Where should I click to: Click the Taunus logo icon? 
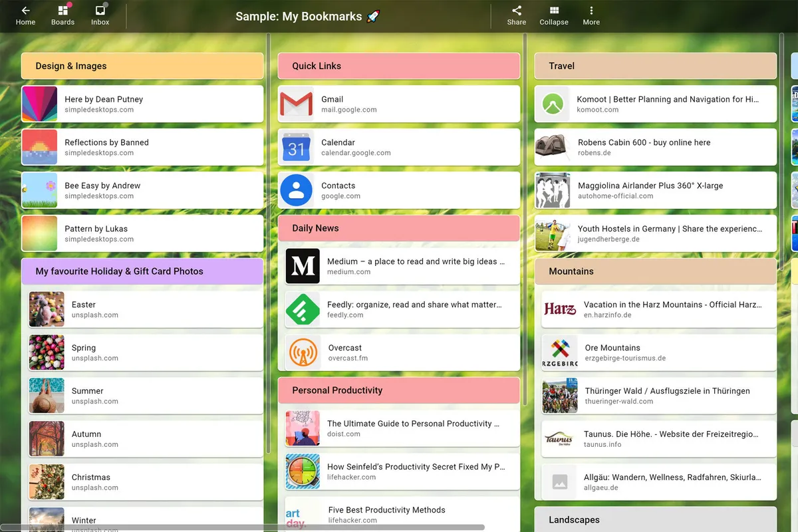click(559, 439)
